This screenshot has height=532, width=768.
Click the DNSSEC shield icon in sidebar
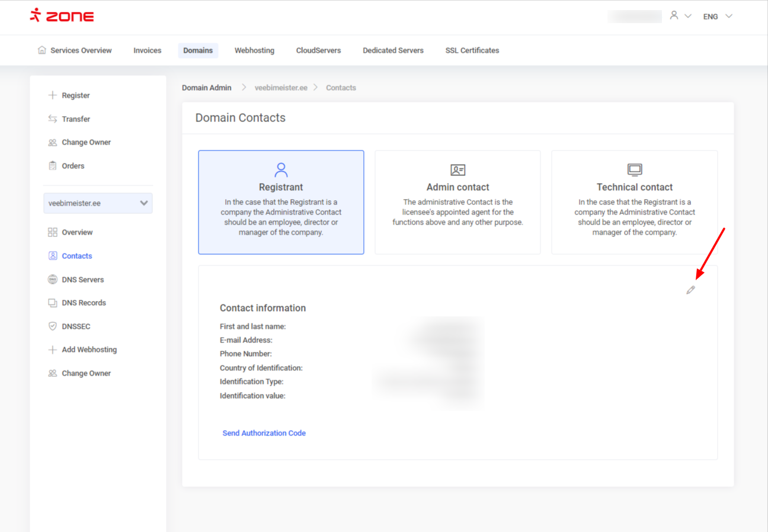point(53,326)
